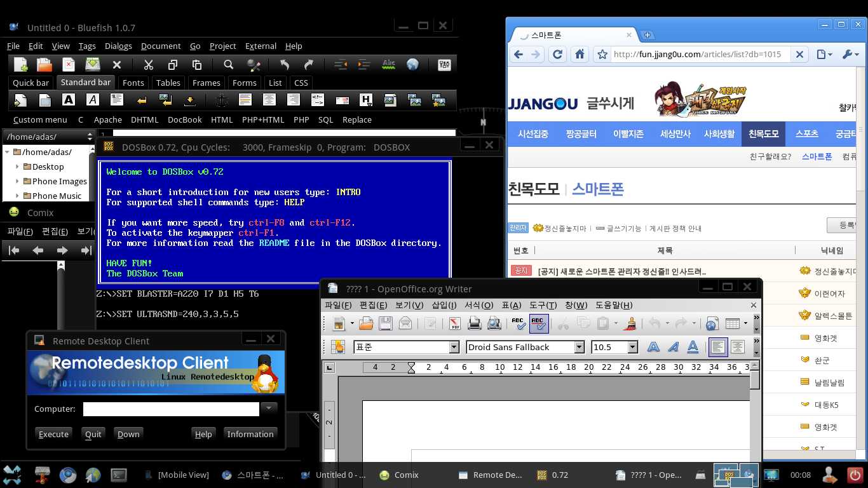This screenshot has height=488, width=868.
Task: Click Help button in Remote Desktop Client
Action: (203, 434)
